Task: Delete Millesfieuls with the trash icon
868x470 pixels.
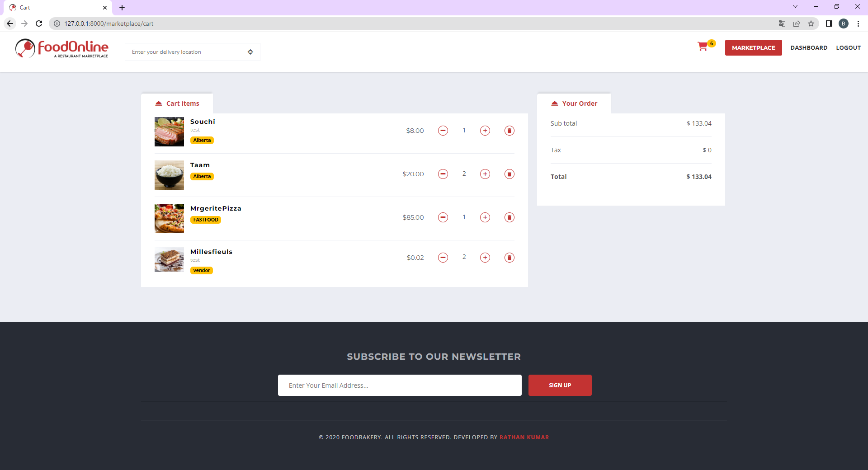Action: click(x=509, y=258)
